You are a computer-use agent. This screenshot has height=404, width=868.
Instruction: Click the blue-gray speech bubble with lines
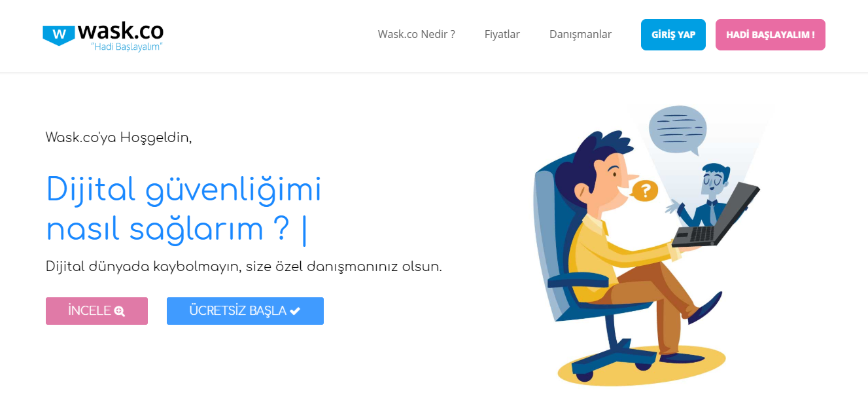click(x=678, y=130)
